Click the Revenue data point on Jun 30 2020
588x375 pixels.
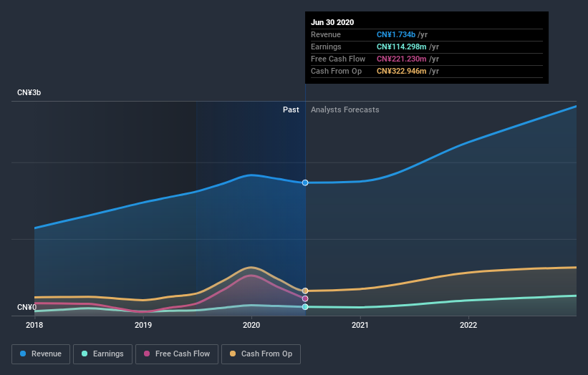tap(305, 182)
